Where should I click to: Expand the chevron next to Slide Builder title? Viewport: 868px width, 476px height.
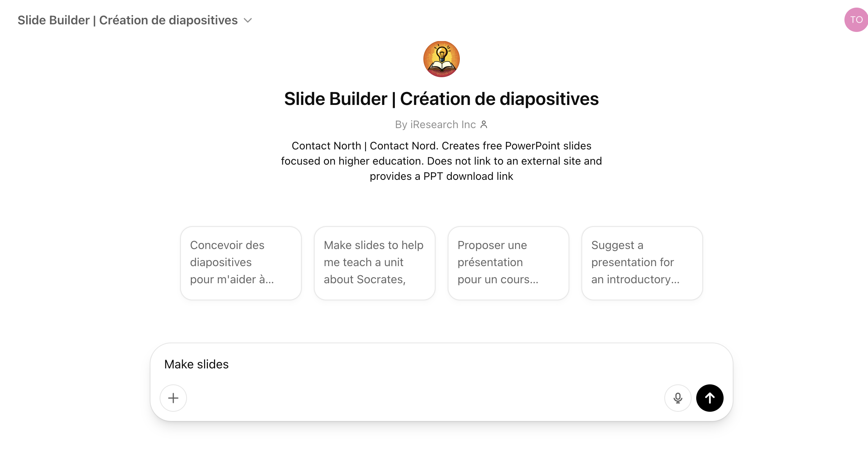click(248, 20)
